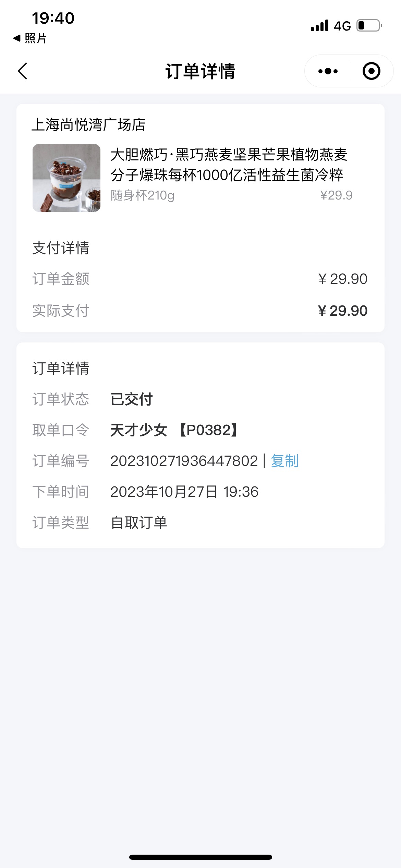Tap the 4G network indicator
This screenshot has width=401, height=868.
point(342,26)
